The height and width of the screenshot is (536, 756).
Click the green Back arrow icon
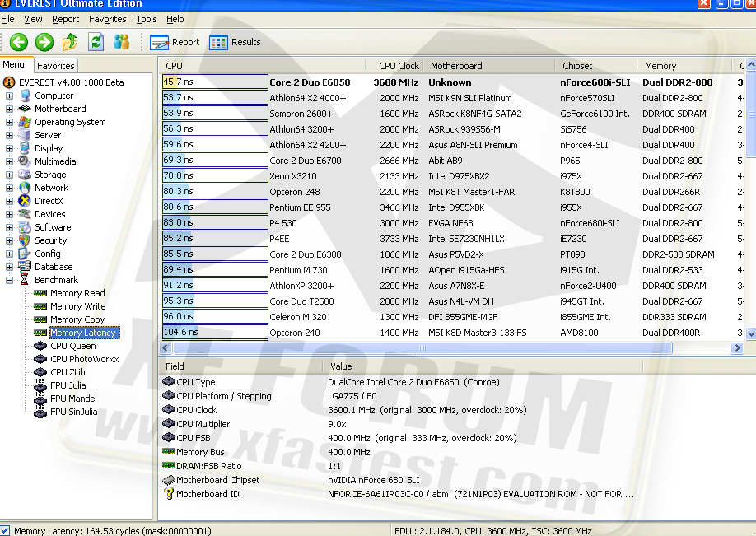pos(19,43)
